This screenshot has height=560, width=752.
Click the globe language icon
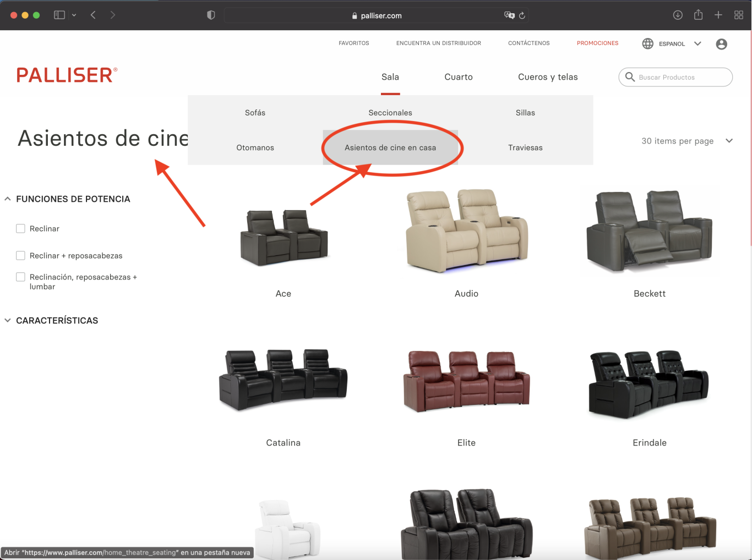(x=648, y=43)
